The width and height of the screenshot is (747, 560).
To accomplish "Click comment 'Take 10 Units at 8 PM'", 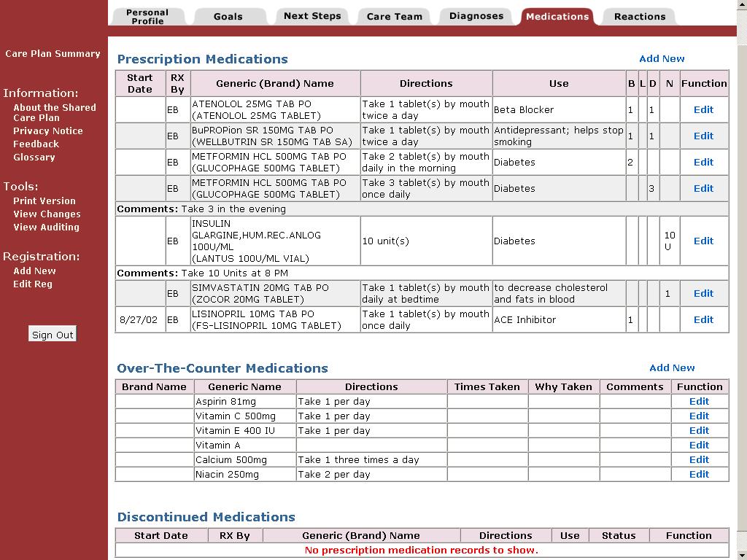I will point(234,273).
